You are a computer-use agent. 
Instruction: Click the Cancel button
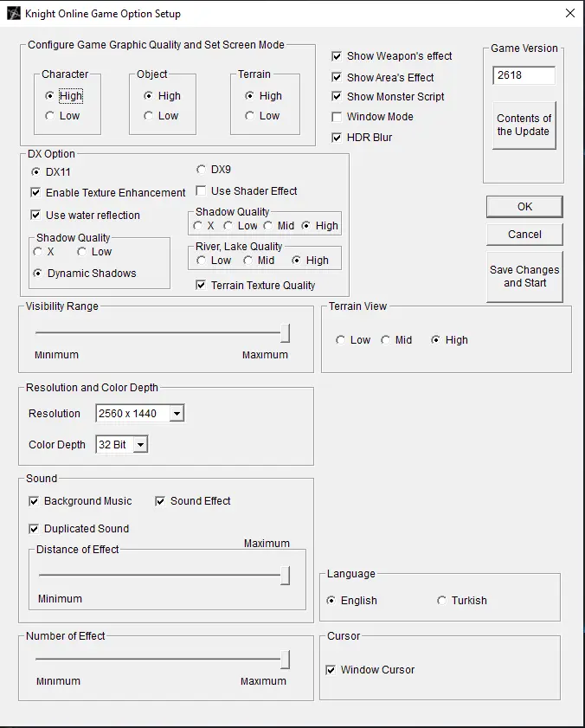pyautogui.click(x=524, y=234)
